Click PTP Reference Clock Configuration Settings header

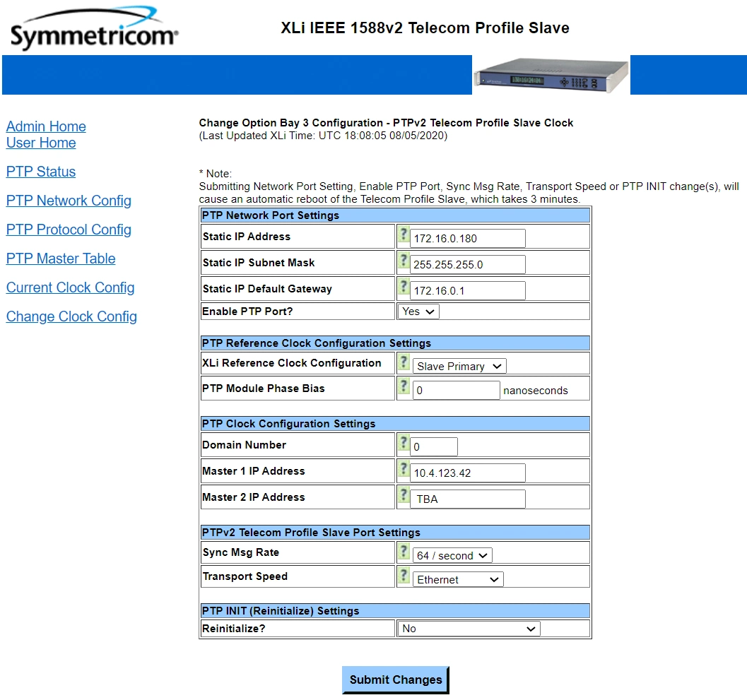[x=396, y=343]
